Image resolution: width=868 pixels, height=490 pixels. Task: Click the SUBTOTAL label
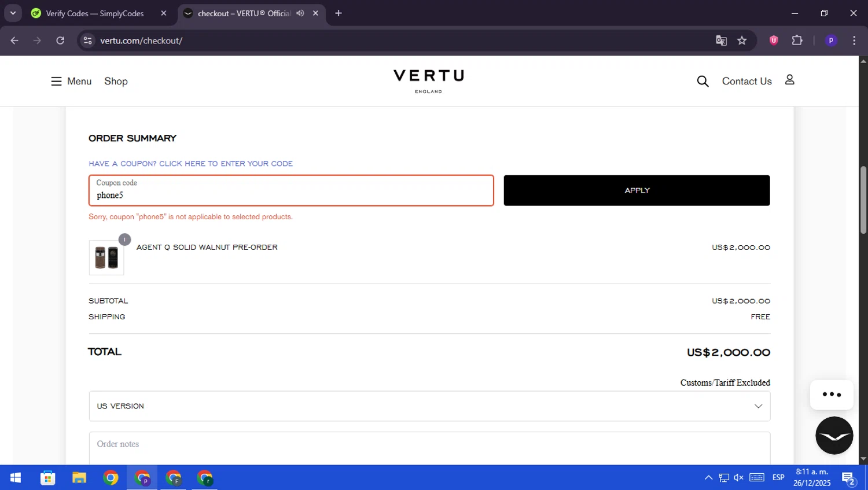(x=108, y=301)
